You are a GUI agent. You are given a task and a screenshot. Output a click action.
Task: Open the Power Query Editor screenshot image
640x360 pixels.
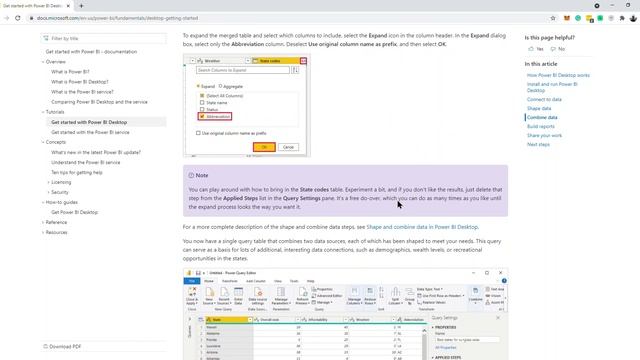pyautogui.click(x=345, y=314)
